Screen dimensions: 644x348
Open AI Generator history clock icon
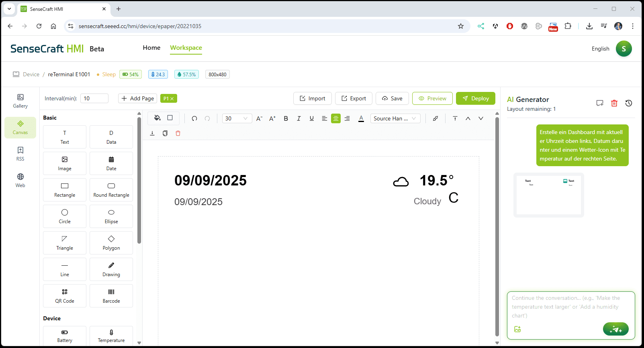[629, 103]
